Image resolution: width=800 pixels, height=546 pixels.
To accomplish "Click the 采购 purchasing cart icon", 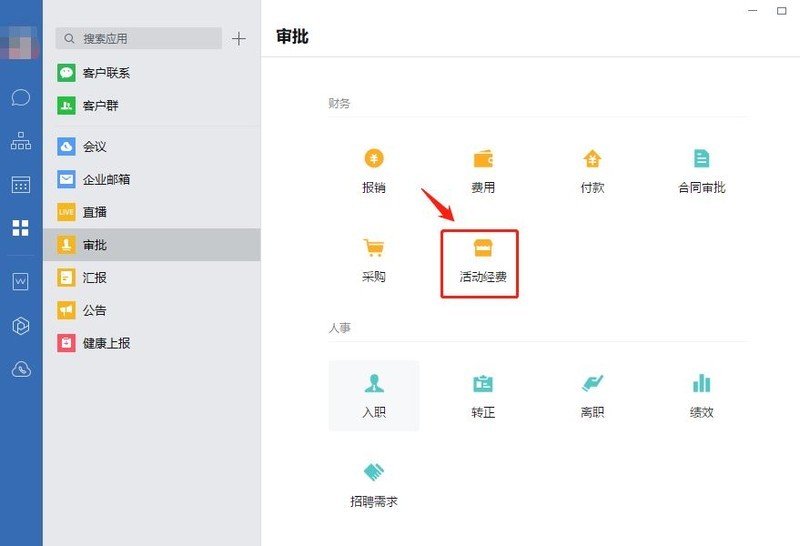I will click(373, 249).
